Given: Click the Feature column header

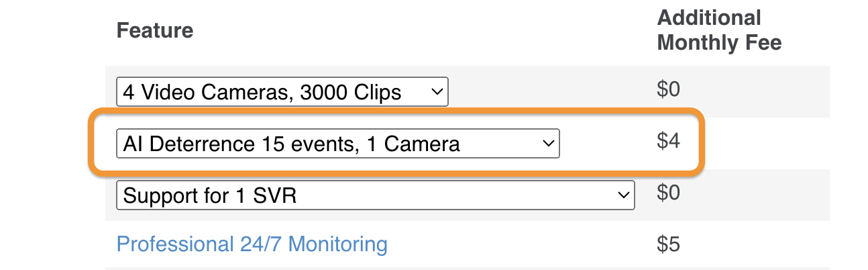Looking at the screenshot, I should 155,30.
